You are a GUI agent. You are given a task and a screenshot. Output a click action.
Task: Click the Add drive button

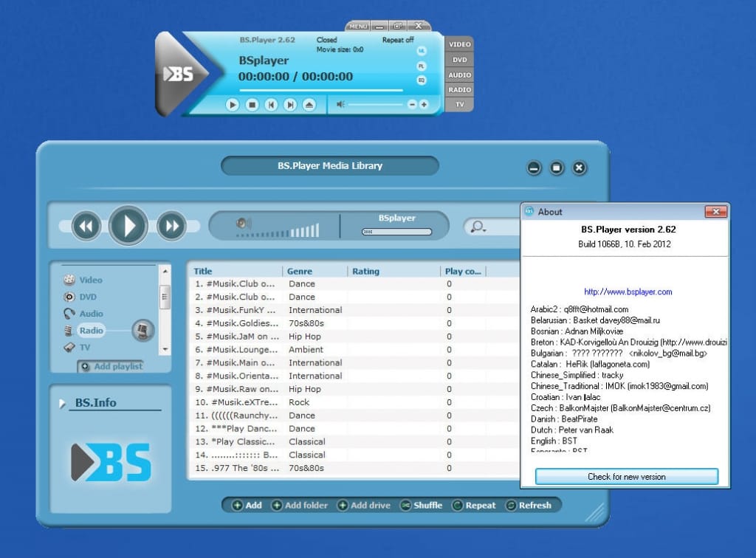pyautogui.click(x=364, y=506)
